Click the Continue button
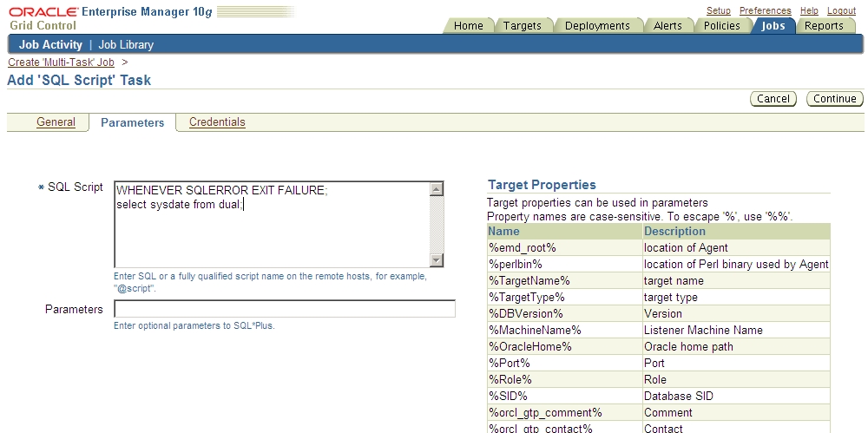Image resolution: width=868 pixels, height=433 pixels. [x=835, y=99]
